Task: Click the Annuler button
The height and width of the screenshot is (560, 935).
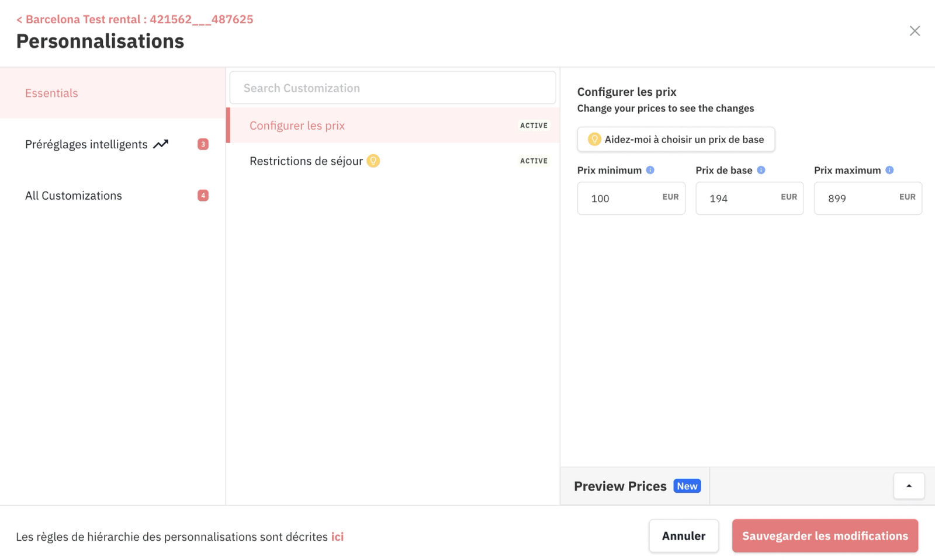Action: pyautogui.click(x=684, y=536)
